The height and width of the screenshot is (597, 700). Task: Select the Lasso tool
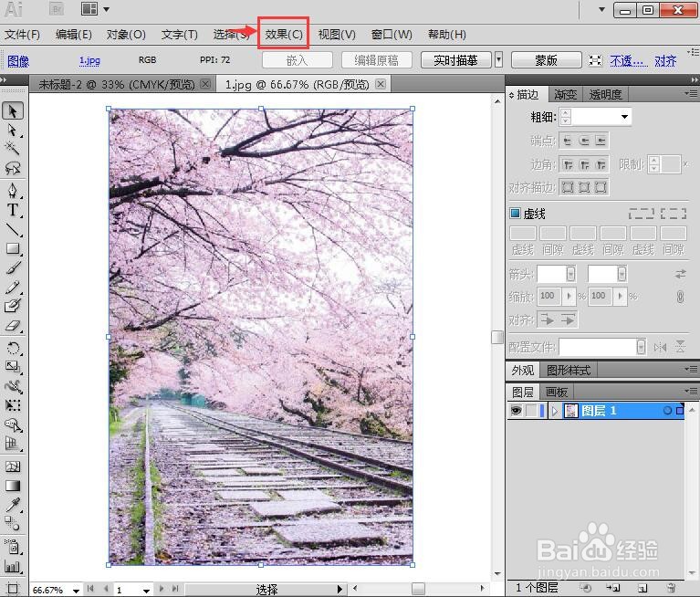point(13,168)
